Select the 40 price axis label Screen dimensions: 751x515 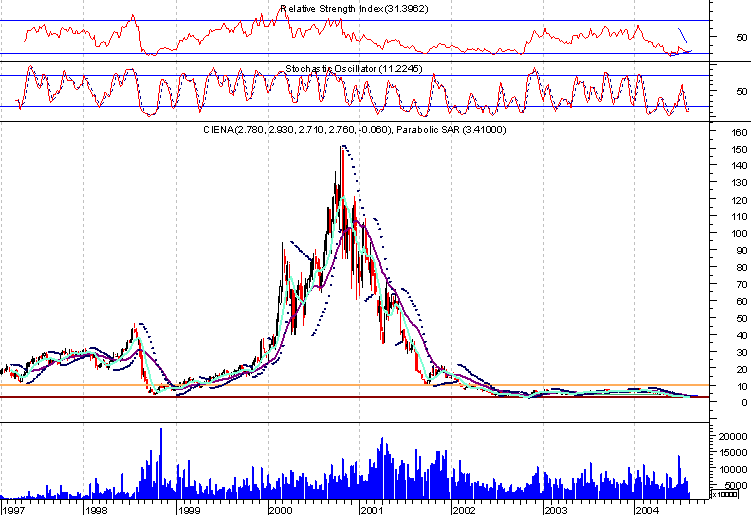point(741,335)
